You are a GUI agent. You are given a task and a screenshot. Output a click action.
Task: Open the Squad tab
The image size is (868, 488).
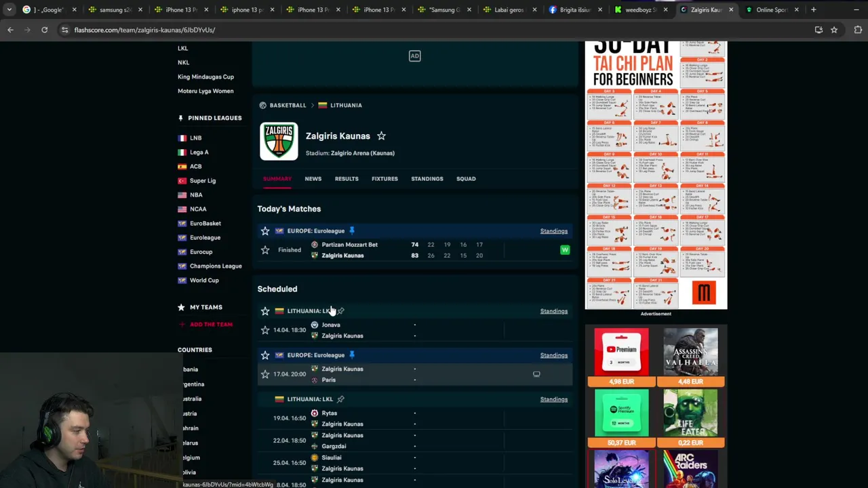click(466, 179)
